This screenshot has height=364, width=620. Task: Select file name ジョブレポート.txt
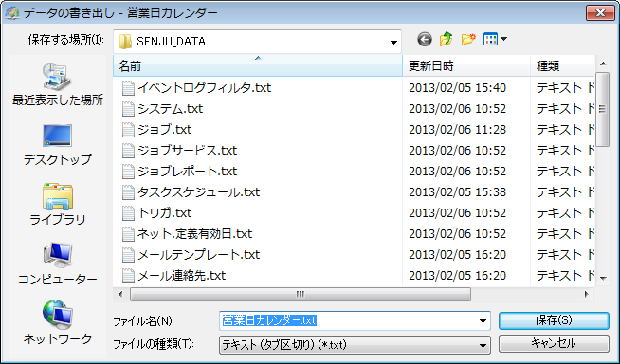[187, 172]
